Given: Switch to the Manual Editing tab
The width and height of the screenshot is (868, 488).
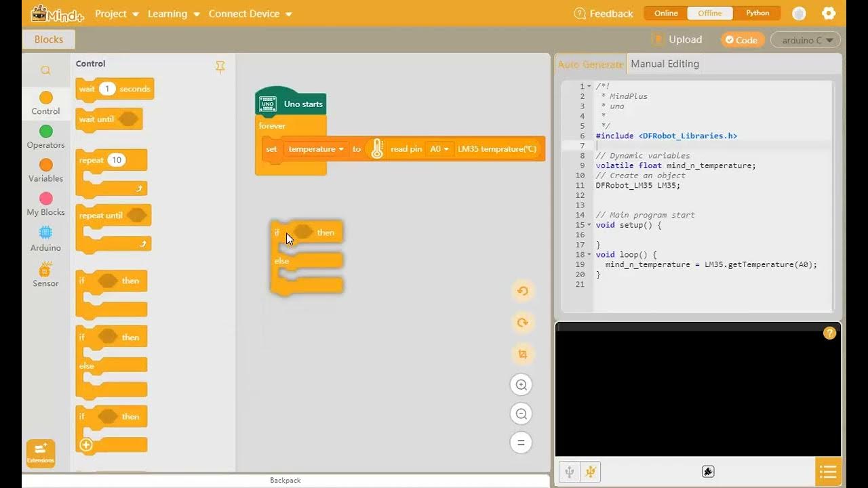Looking at the screenshot, I should [665, 64].
